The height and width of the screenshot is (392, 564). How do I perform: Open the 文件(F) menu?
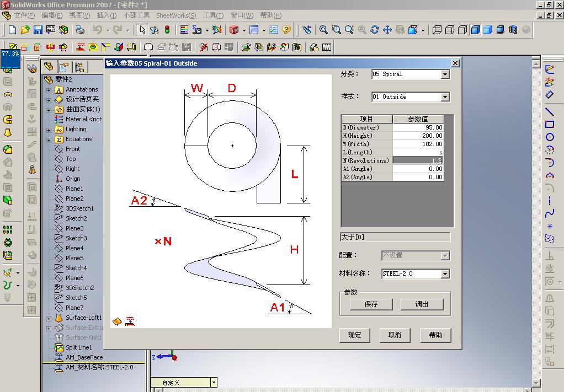[x=24, y=15]
